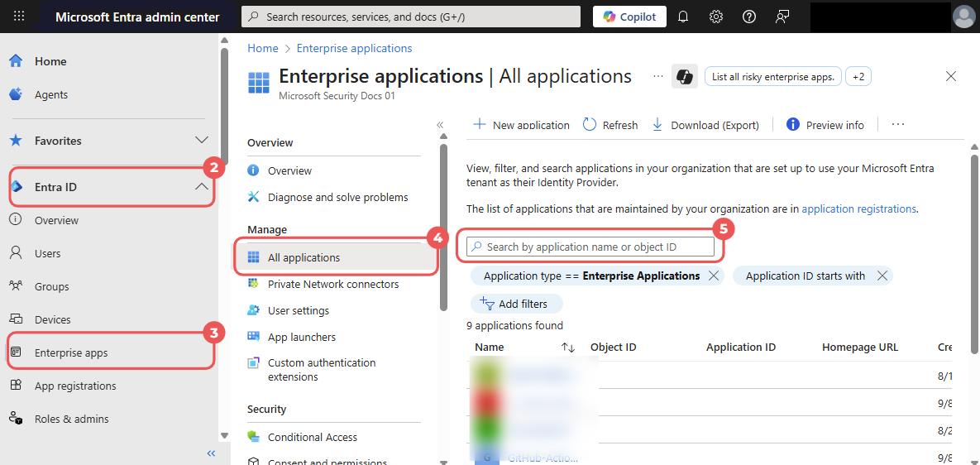Click the Refresh toolbar icon
The image size is (980, 465).
[x=590, y=124]
